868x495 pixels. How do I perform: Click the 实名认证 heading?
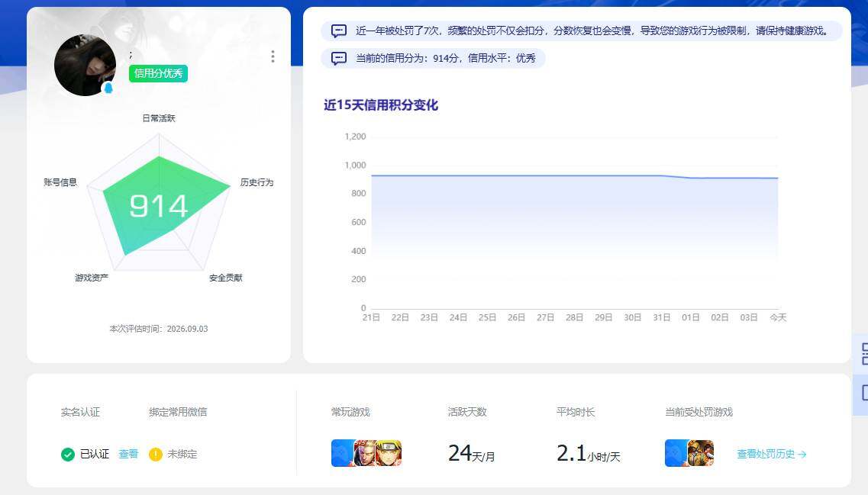coord(80,412)
